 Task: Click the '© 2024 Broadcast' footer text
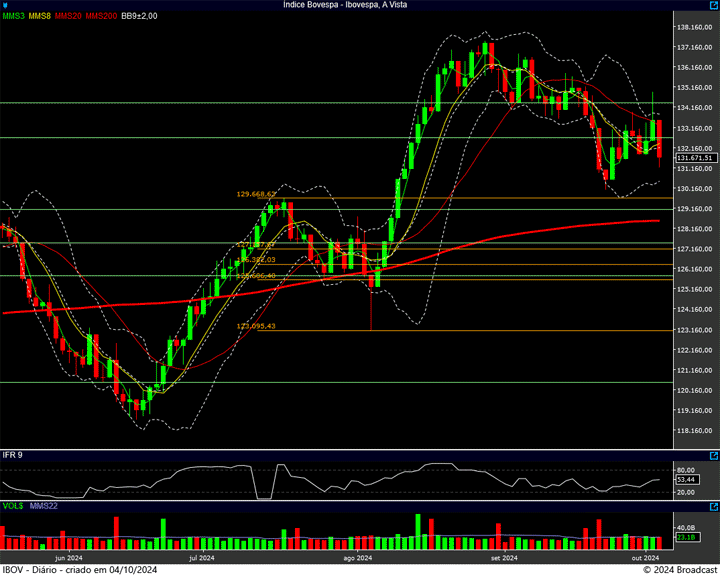(x=680, y=569)
